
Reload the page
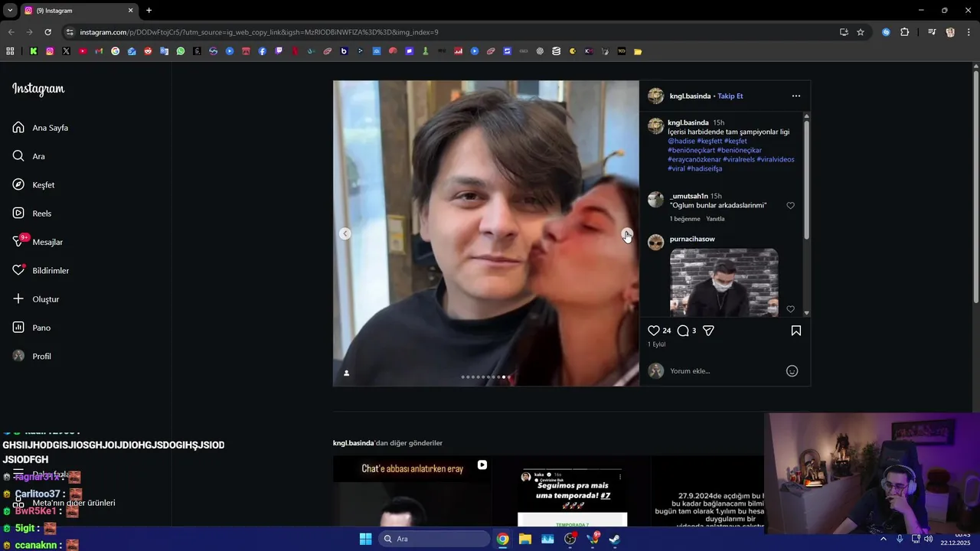click(x=47, y=32)
